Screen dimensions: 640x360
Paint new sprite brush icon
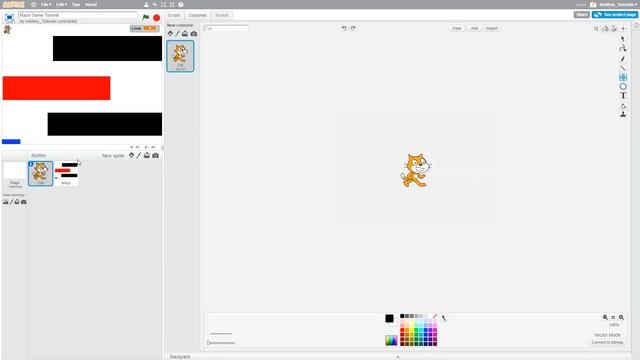pos(139,155)
